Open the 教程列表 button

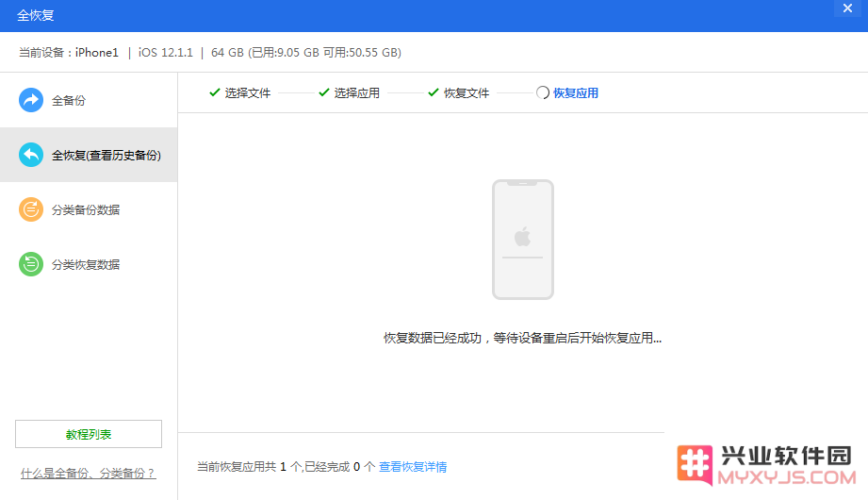tap(89, 434)
